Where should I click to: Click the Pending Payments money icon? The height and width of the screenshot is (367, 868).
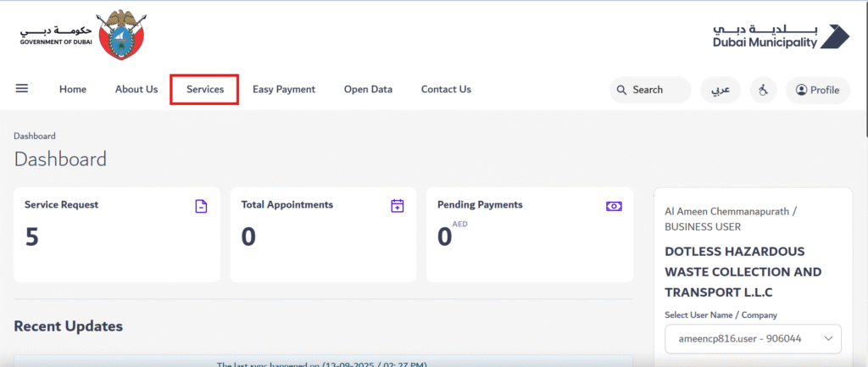pos(614,206)
